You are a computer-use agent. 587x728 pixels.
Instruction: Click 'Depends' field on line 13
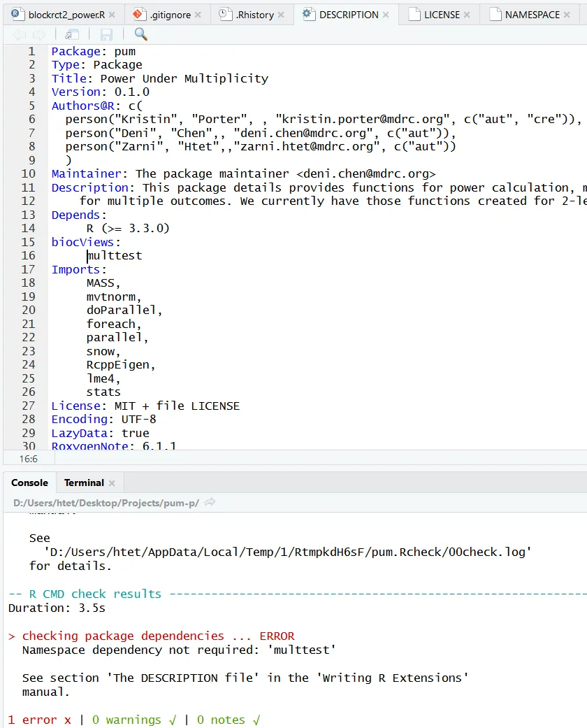click(x=75, y=215)
